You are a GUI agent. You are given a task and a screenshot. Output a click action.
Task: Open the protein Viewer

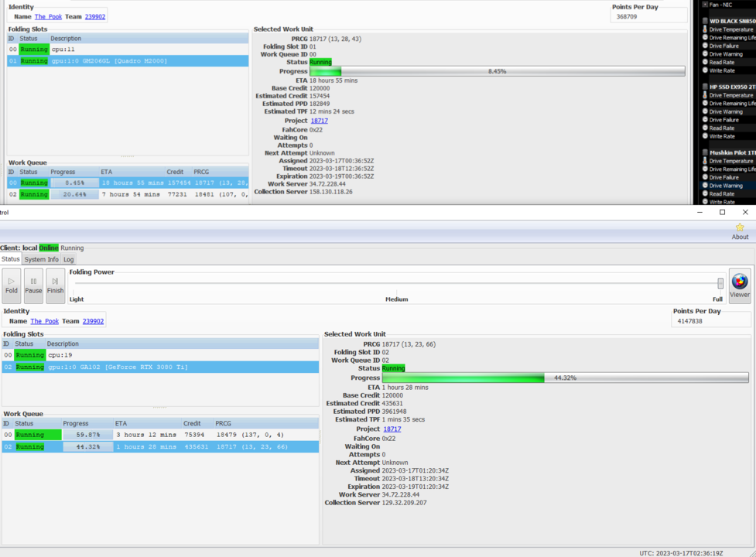tap(739, 285)
